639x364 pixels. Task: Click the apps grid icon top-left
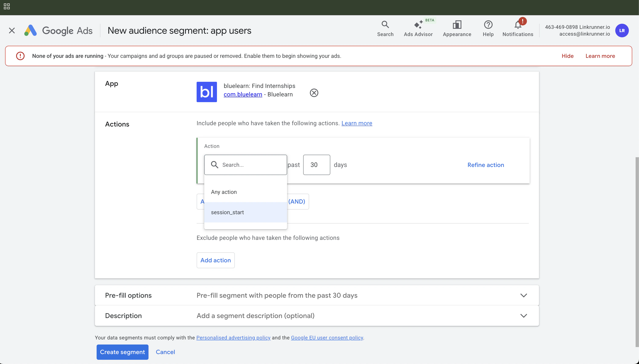[x=7, y=7]
